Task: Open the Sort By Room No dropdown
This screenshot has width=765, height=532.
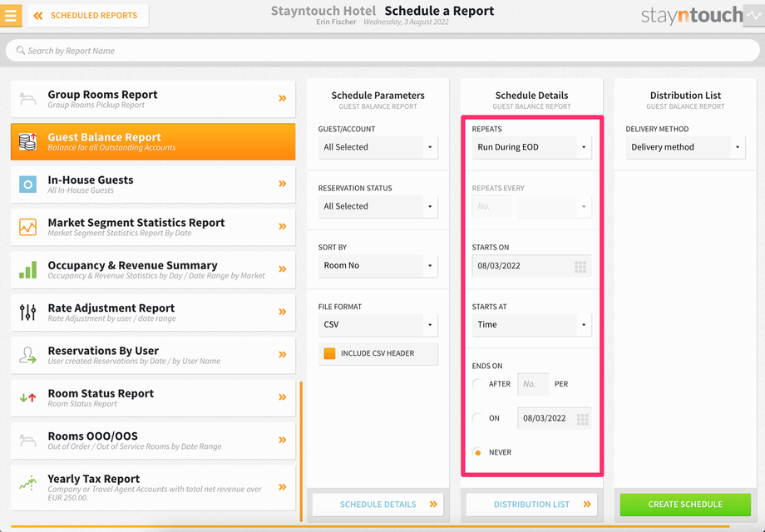Action: 378,266
